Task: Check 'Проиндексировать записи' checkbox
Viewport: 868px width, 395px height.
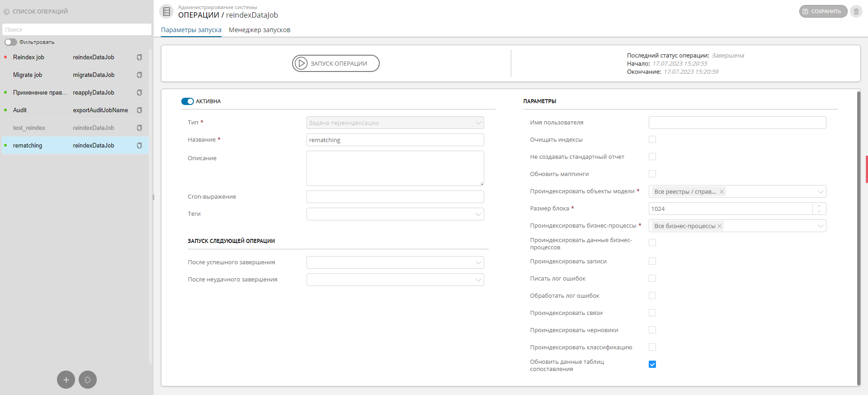Action: coord(652,261)
